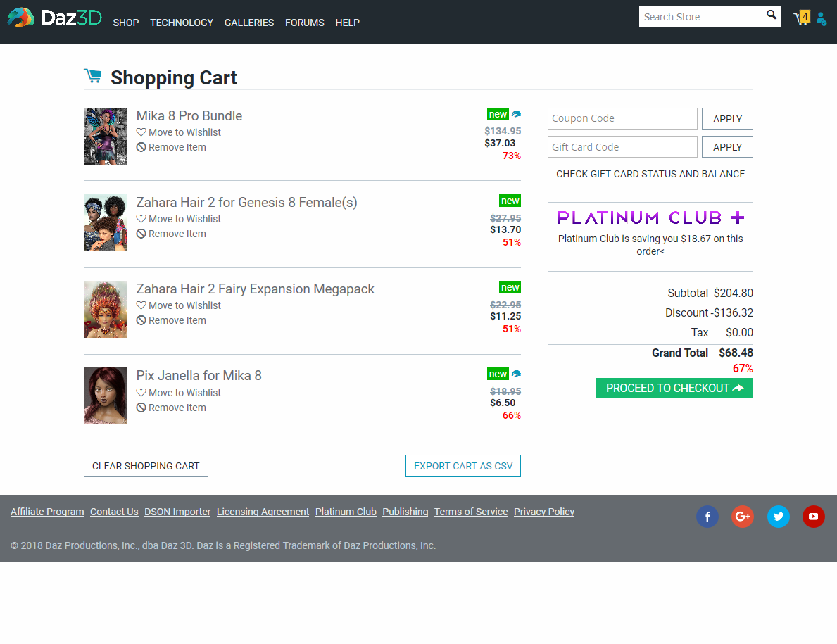Open the Twitter icon in the footer

pos(778,516)
